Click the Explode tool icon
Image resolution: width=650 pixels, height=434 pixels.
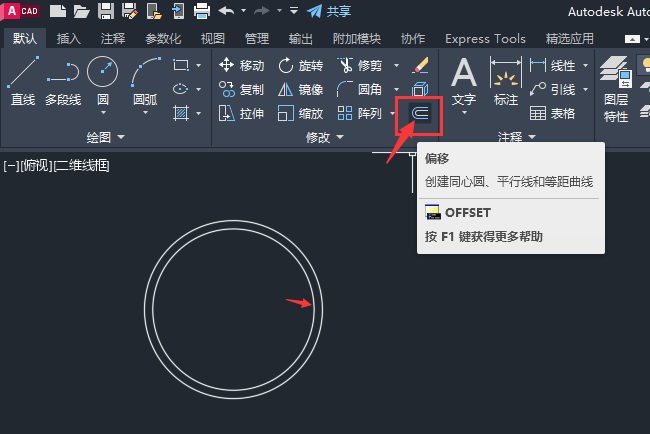(x=420, y=89)
